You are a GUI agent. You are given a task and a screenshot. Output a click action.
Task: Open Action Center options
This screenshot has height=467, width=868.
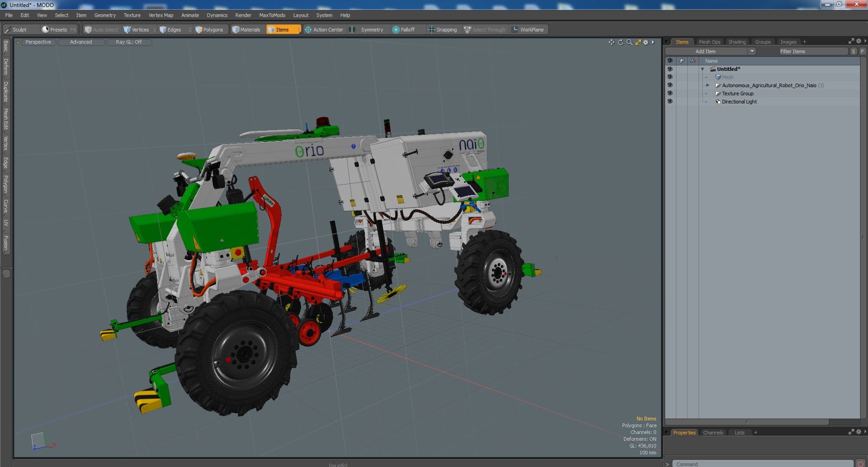point(324,29)
